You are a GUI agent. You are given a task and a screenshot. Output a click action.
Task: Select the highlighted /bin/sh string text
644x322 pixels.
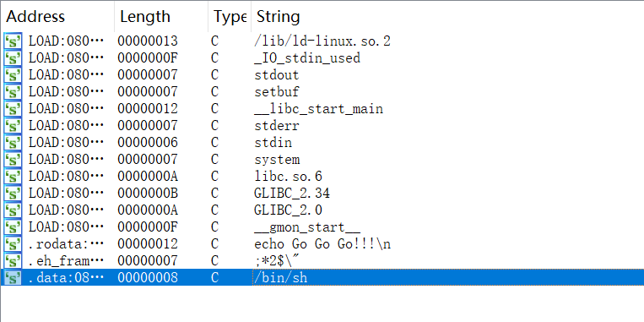pos(280,277)
